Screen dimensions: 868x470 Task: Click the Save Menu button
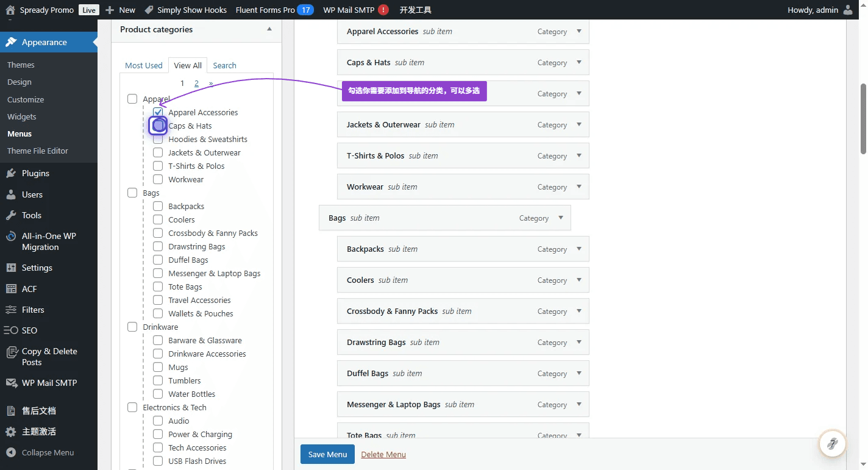[327, 454]
